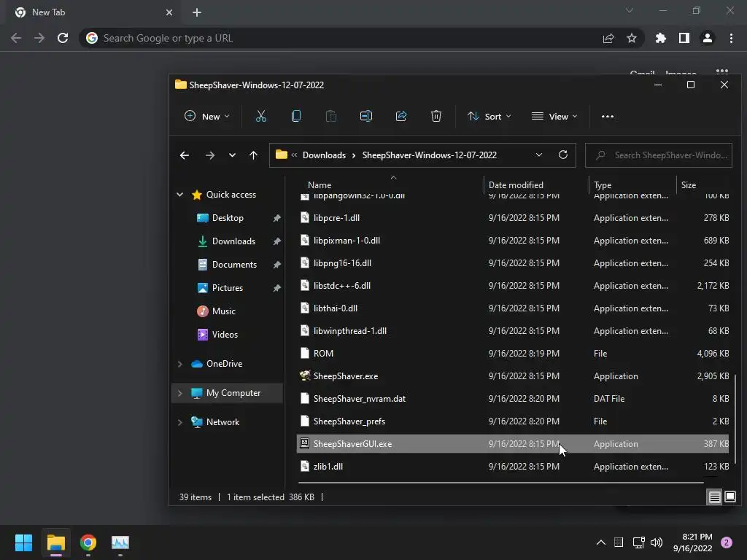The image size is (747, 560).
Task: Select Videos in the sidebar
Action: (x=225, y=334)
